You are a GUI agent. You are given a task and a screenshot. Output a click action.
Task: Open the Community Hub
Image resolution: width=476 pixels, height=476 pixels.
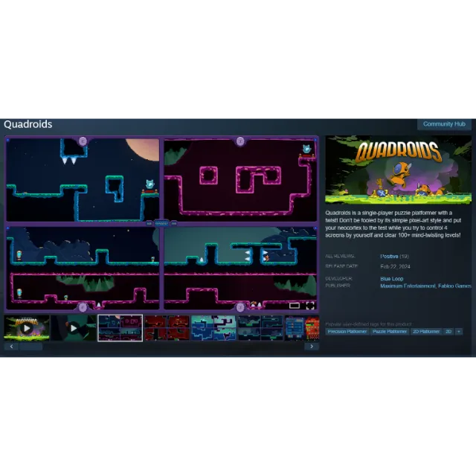(444, 124)
